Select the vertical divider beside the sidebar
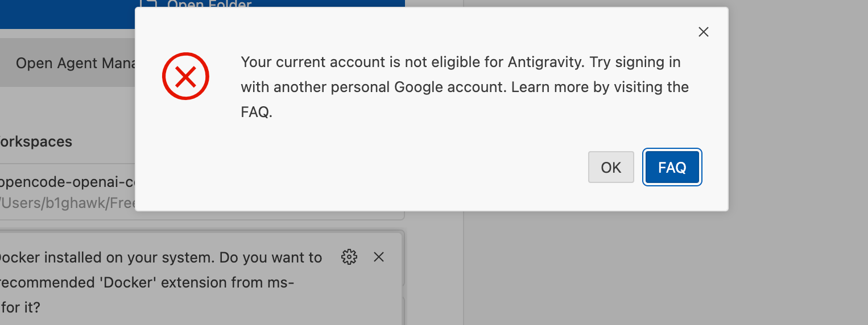Viewport: 868px width, 325px height. pos(464,267)
